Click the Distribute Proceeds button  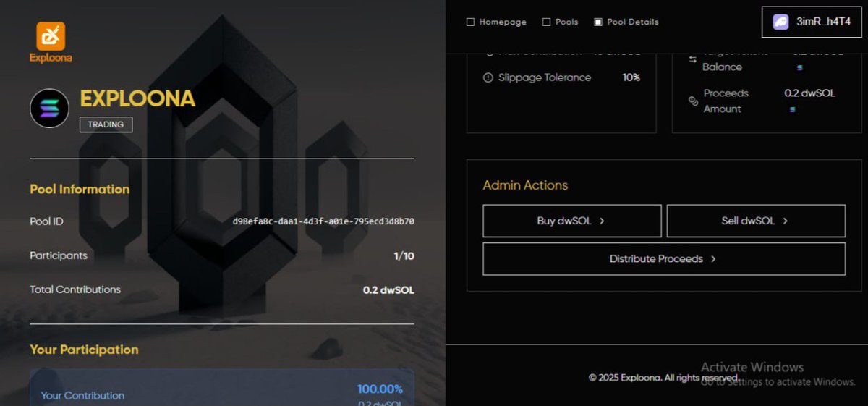(x=664, y=259)
